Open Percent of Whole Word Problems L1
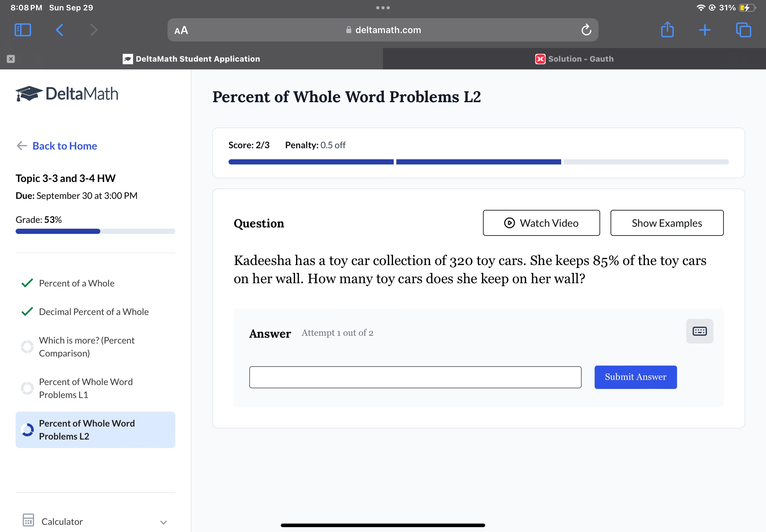This screenshot has width=766, height=532. coord(86,388)
